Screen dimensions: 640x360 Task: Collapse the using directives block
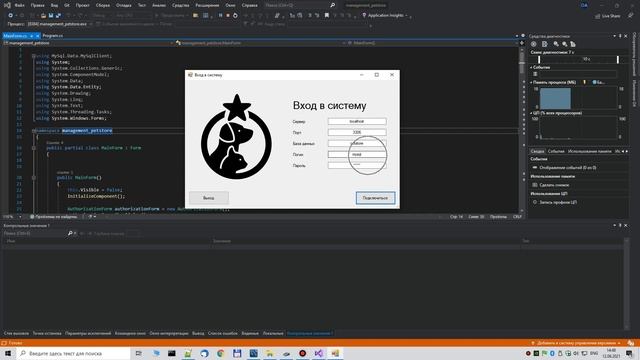[33, 56]
